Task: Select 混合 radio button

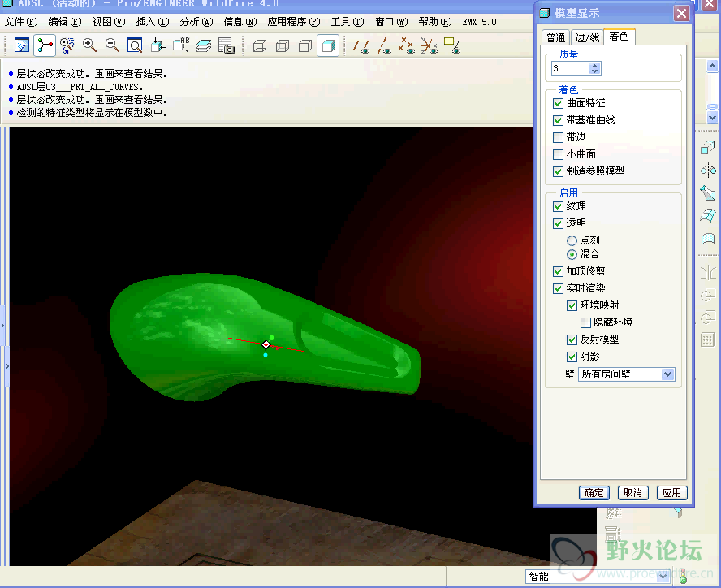Action: [572, 254]
